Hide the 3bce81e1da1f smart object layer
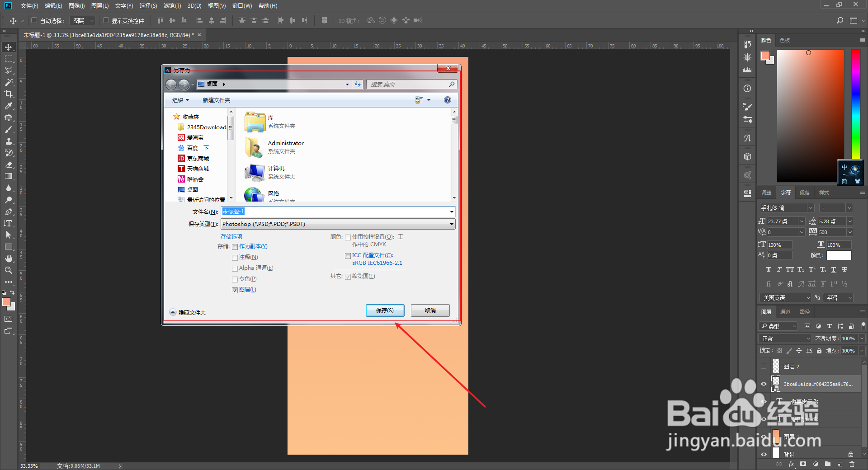This screenshot has height=470, width=868. tap(764, 384)
